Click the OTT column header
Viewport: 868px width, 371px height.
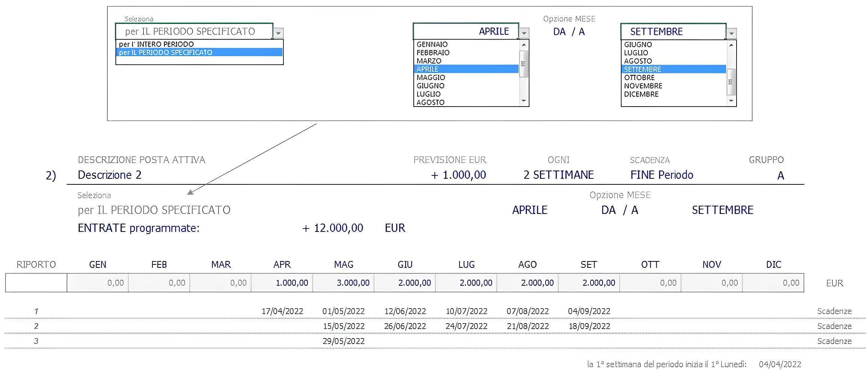[650, 265]
